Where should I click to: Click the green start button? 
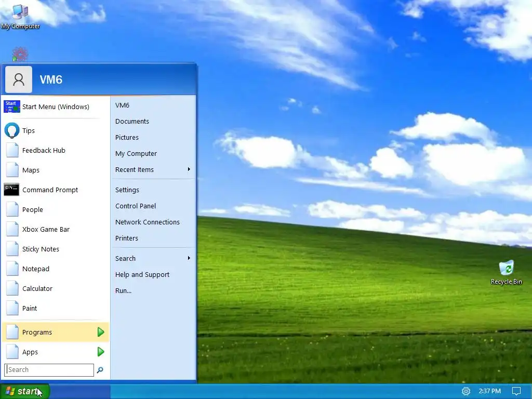25,391
